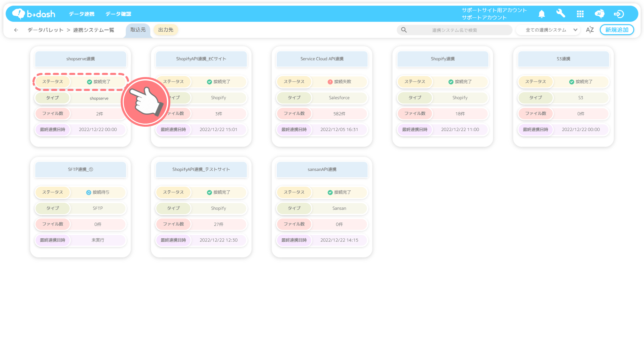Image resolution: width=644 pixels, height=362 pixels.
Task: Click the search magnifier icon
Action: [x=404, y=30]
